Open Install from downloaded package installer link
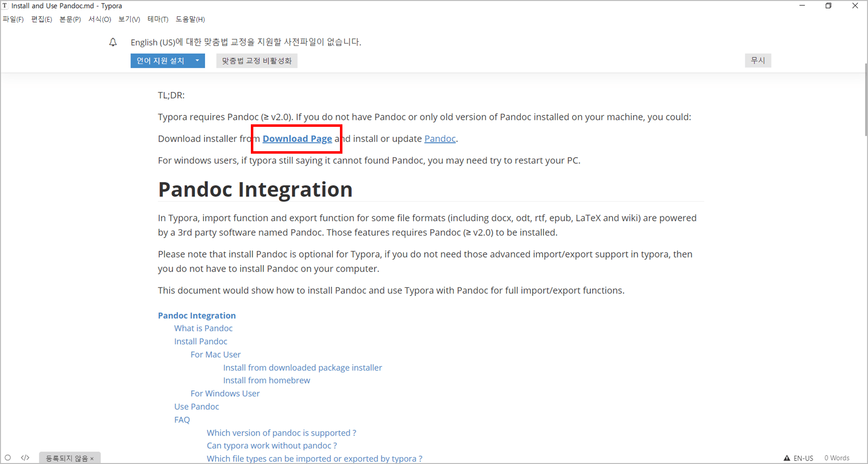868x464 pixels. point(303,368)
